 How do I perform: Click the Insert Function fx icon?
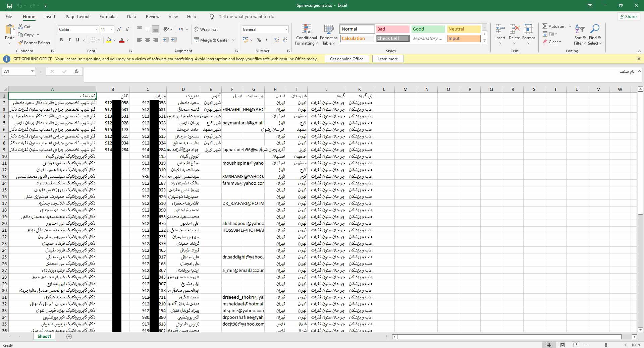[x=76, y=71]
